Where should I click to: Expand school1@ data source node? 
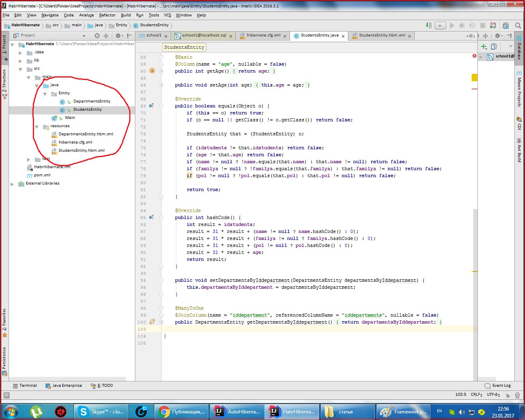pos(482,57)
